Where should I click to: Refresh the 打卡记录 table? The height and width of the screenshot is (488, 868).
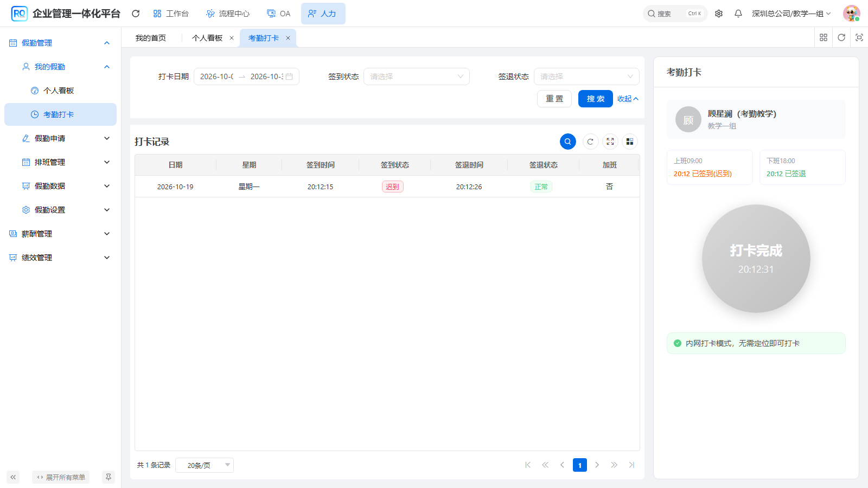[x=590, y=142]
